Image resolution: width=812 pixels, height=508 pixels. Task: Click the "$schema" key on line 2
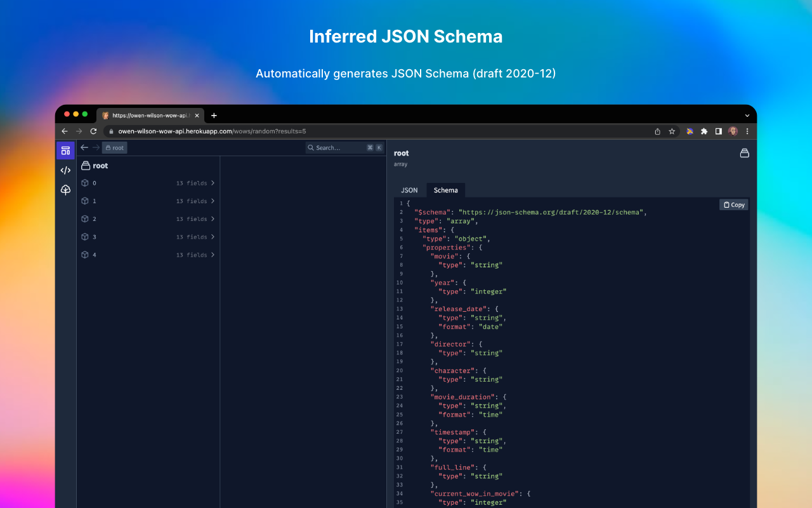tap(435, 212)
